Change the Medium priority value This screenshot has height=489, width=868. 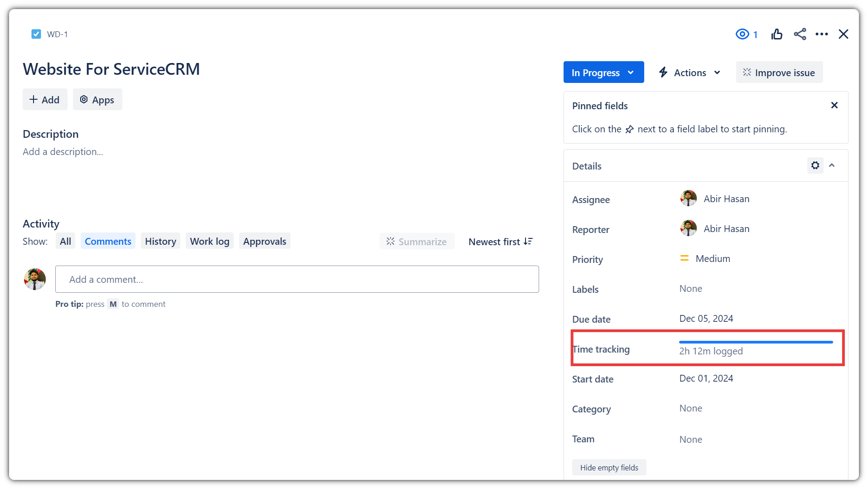click(713, 258)
